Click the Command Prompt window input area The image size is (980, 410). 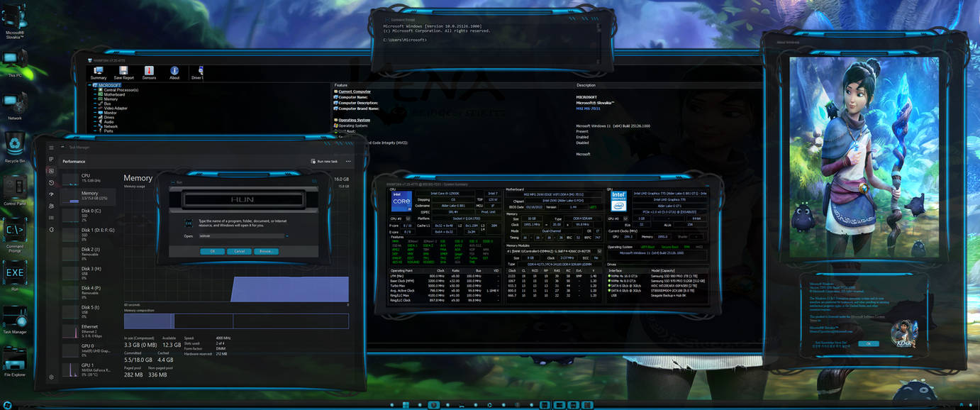click(x=491, y=46)
